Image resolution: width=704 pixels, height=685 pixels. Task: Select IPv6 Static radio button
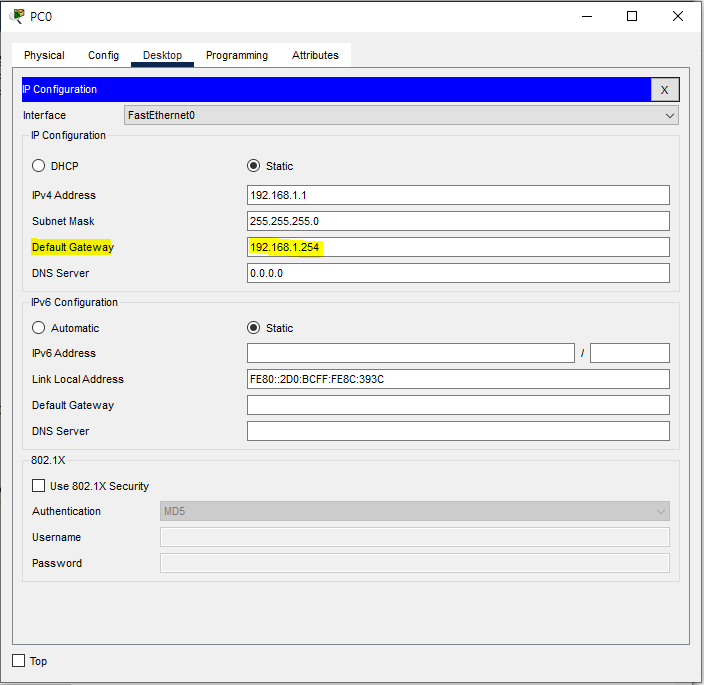pos(253,328)
